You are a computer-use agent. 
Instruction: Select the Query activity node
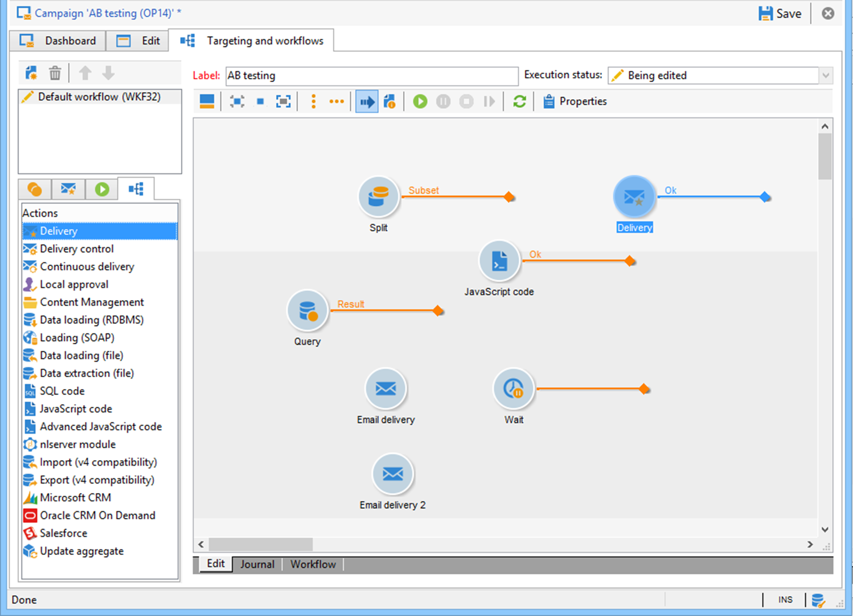coord(308,311)
